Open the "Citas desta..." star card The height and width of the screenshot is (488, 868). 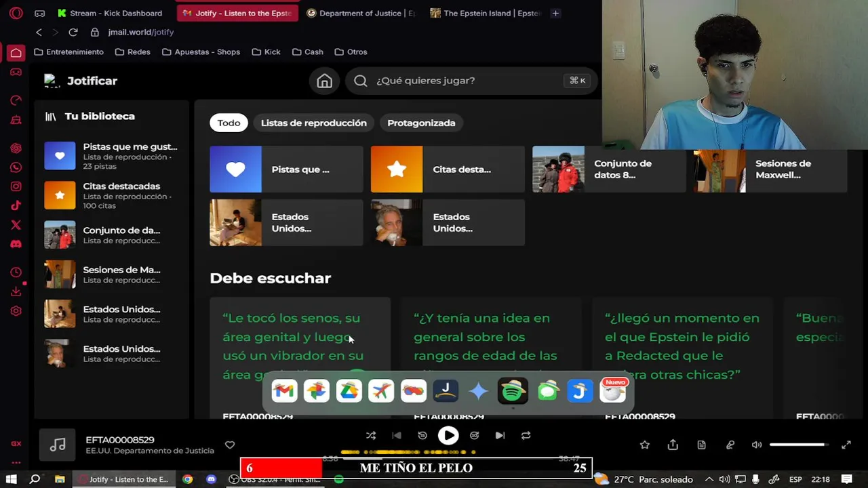pos(448,169)
